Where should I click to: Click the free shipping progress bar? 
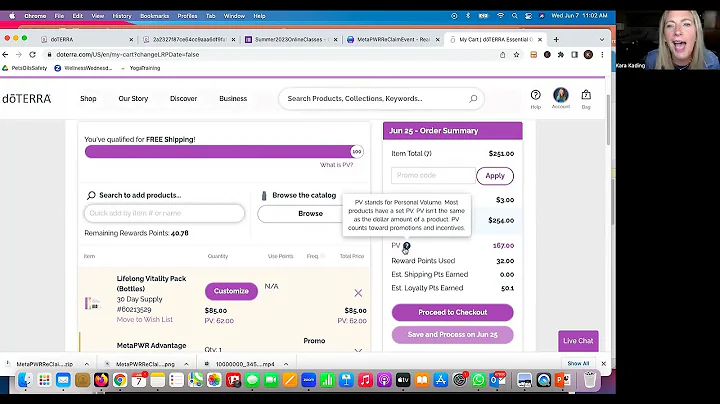click(224, 152)
